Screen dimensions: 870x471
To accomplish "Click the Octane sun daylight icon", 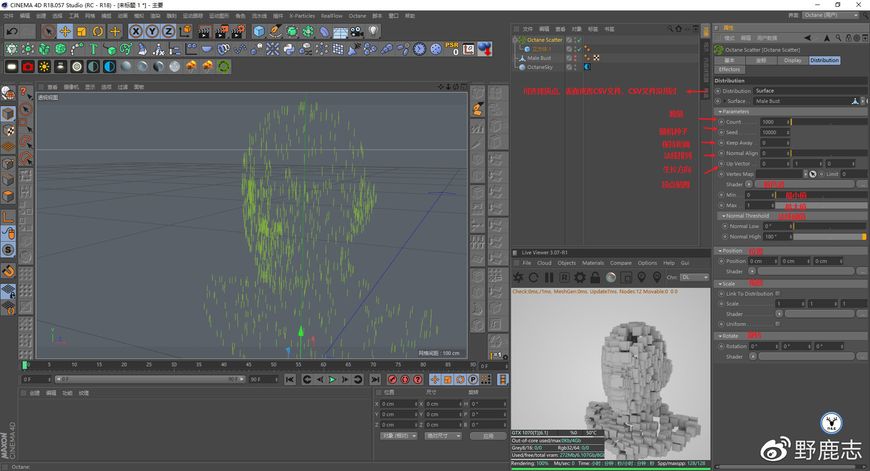I will click(x=44, y=67).
